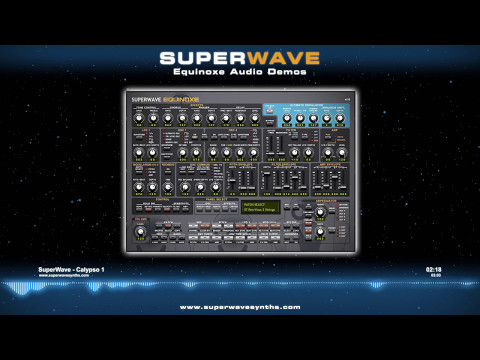Click the first OSC 2 knob
Image resolution: width=480 pixels, height=360 pixels.
pos(213,153)
